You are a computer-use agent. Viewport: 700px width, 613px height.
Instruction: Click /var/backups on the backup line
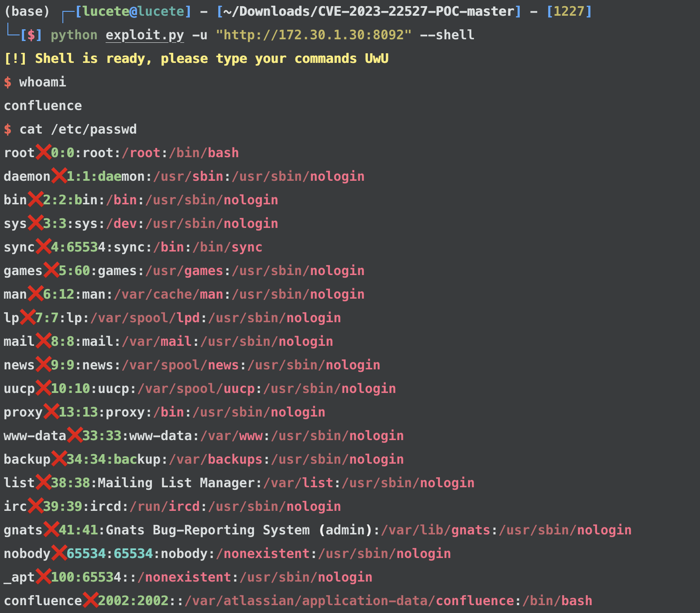(x=216, y=459)
